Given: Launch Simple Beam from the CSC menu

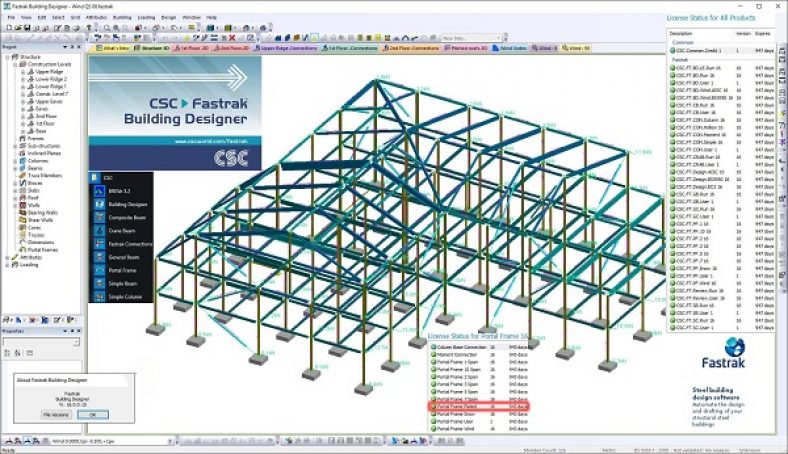Looking at the screenshot, I should coord(123,284).
